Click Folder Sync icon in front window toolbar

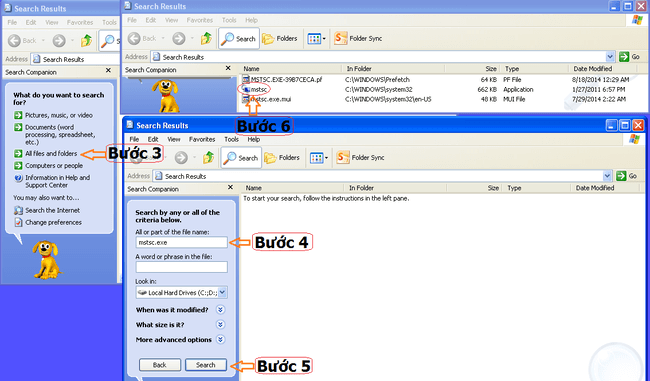tap(342, 158)
